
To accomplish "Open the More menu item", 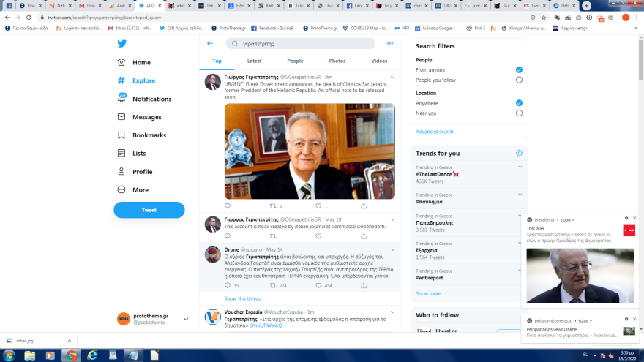I will tap(132, 189).
